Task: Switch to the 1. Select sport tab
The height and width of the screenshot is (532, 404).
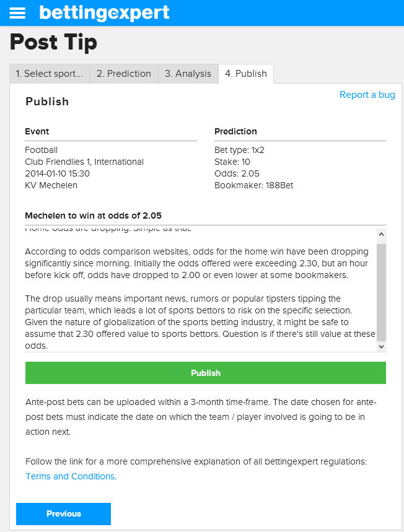Action: tap(50, 74)
